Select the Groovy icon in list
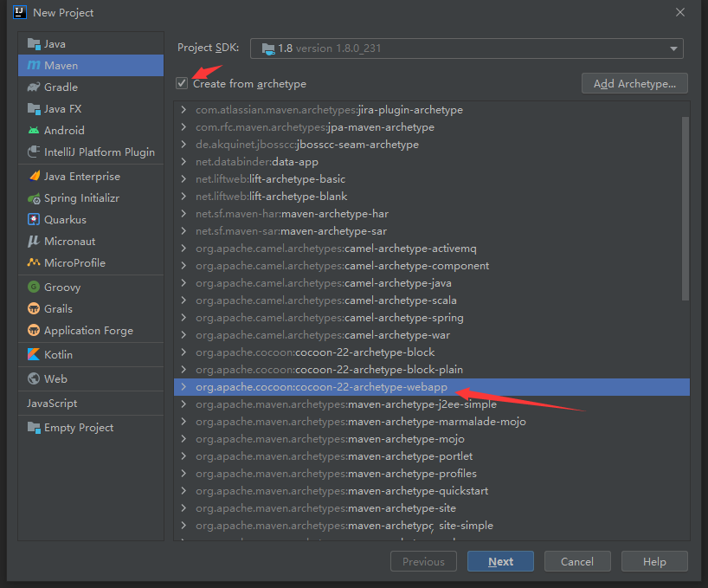This screenshot has width=708, height=588. (x=34, y=288)
